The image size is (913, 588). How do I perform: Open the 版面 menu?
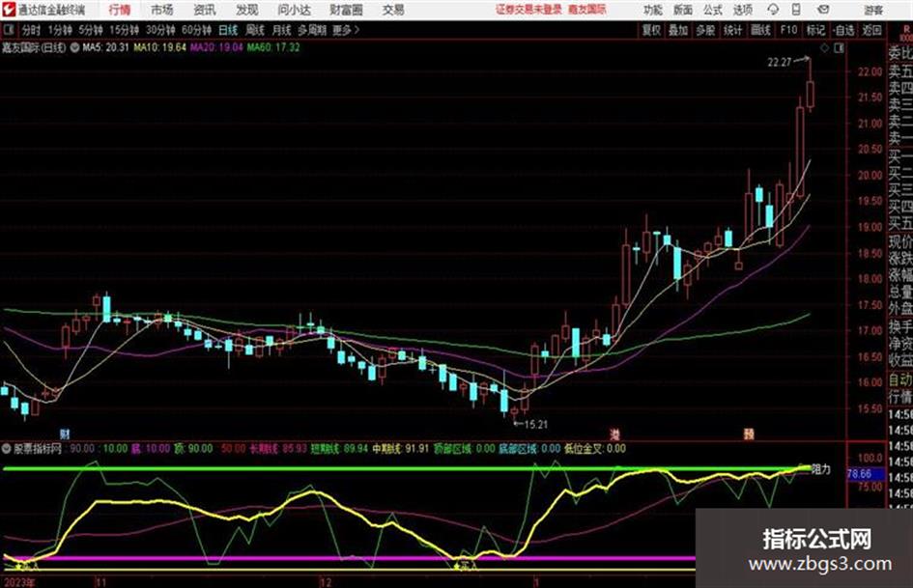(x=683, y=10)
